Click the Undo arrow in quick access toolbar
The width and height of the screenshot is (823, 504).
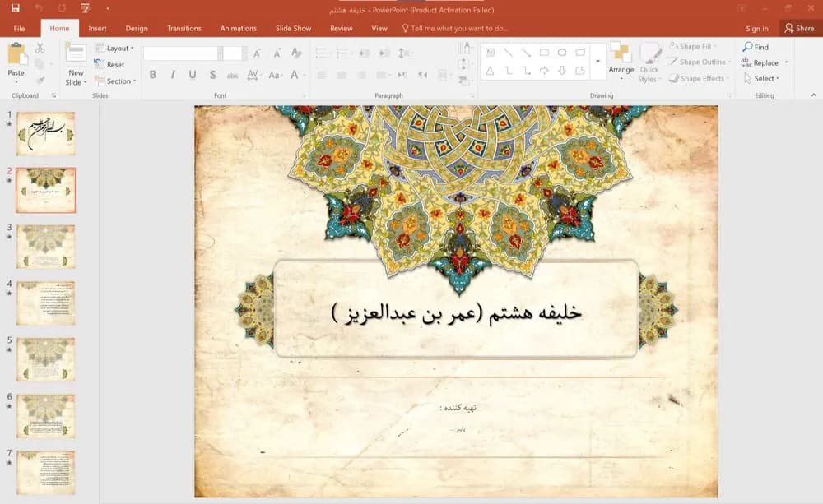click(39, 8)
